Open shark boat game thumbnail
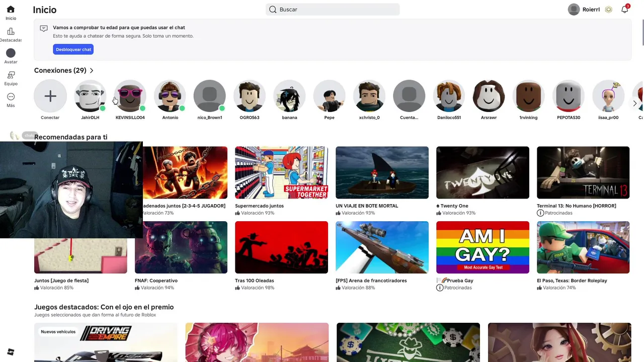 click(382, 172)
